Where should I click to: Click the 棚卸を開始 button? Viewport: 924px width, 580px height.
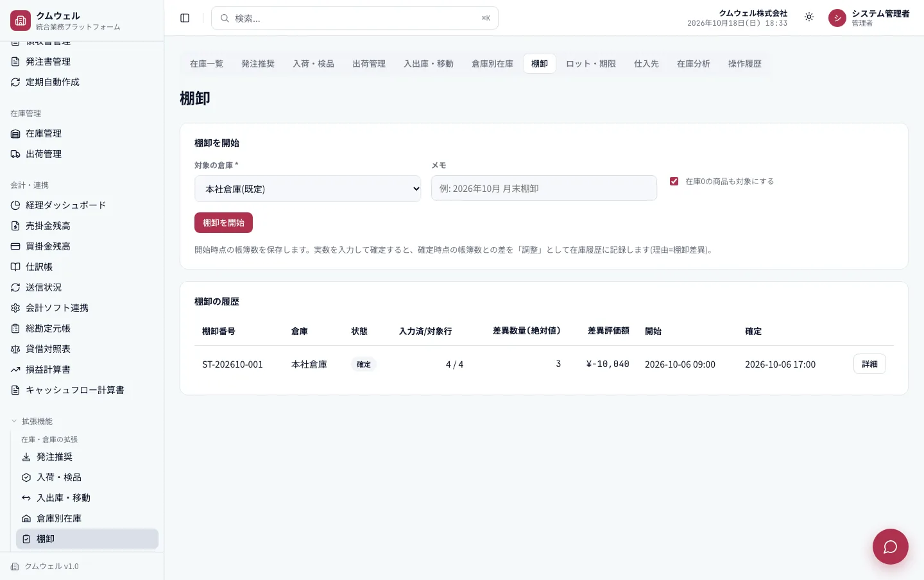tap(223, 223)
